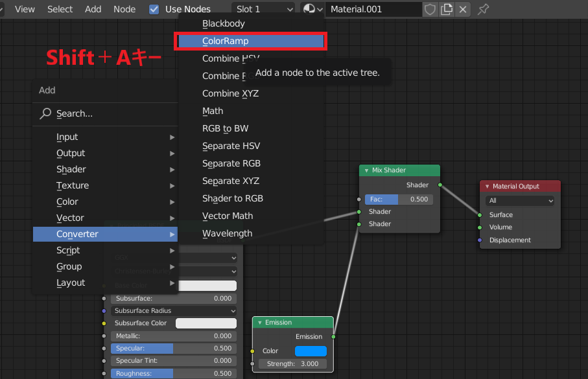Add a Combine XYZ node

click(251, 93)
